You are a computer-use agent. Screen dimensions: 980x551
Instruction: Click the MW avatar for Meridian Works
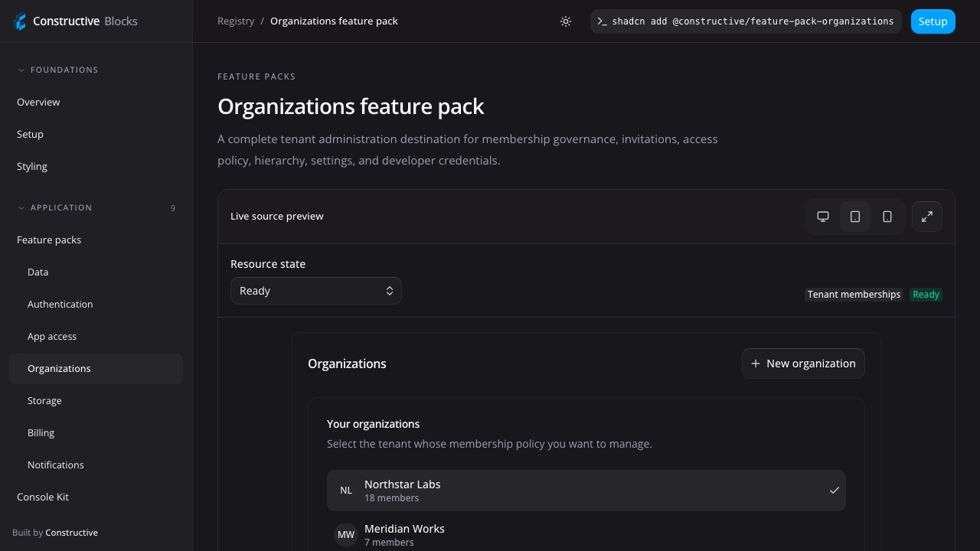tap(346, 535)
